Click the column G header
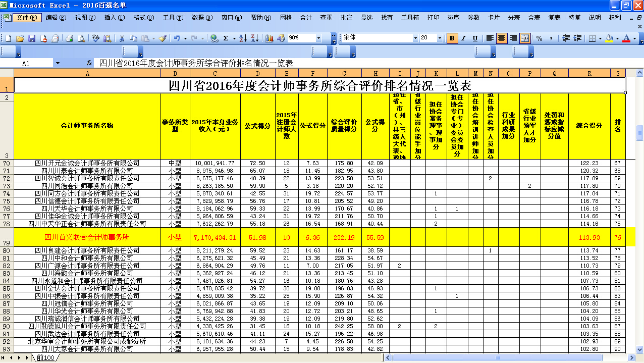The height and width of the screenshot is (363, 644). (344, 74)
